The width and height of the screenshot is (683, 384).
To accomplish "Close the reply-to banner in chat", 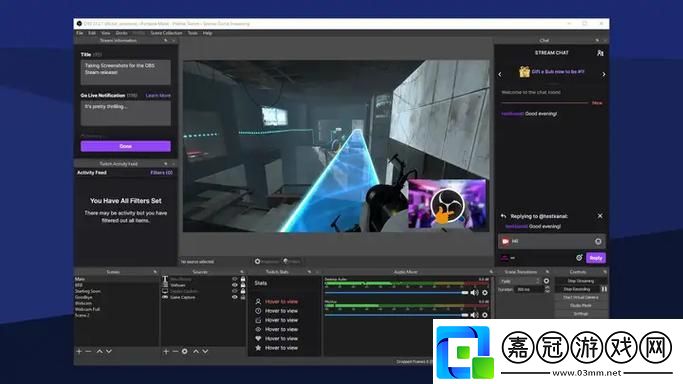I will 600,216.
